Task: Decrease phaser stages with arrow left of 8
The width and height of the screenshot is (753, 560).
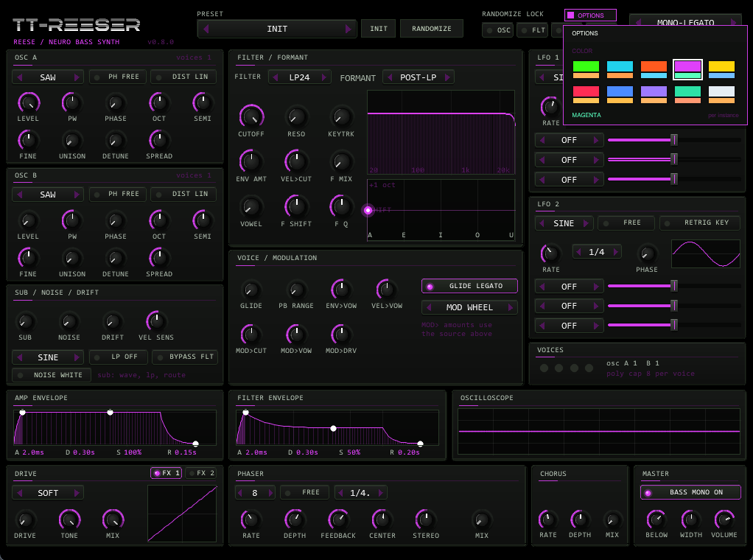Action: (x=240, y=492)
